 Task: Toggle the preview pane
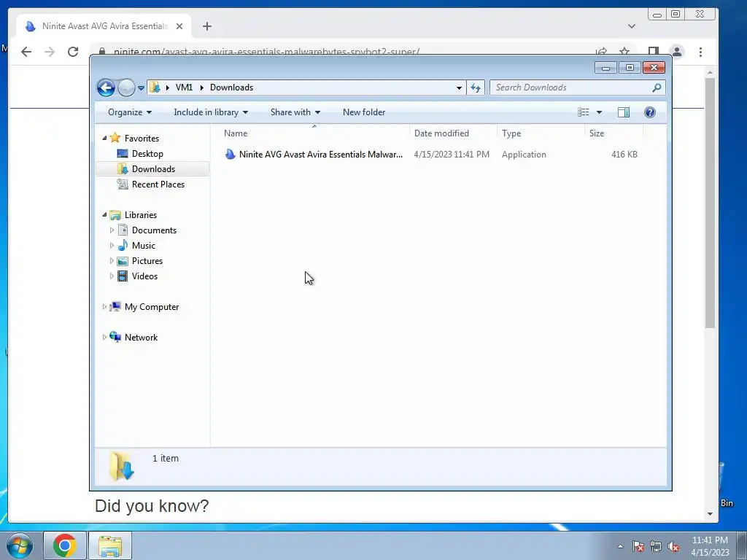click(624, 112)
